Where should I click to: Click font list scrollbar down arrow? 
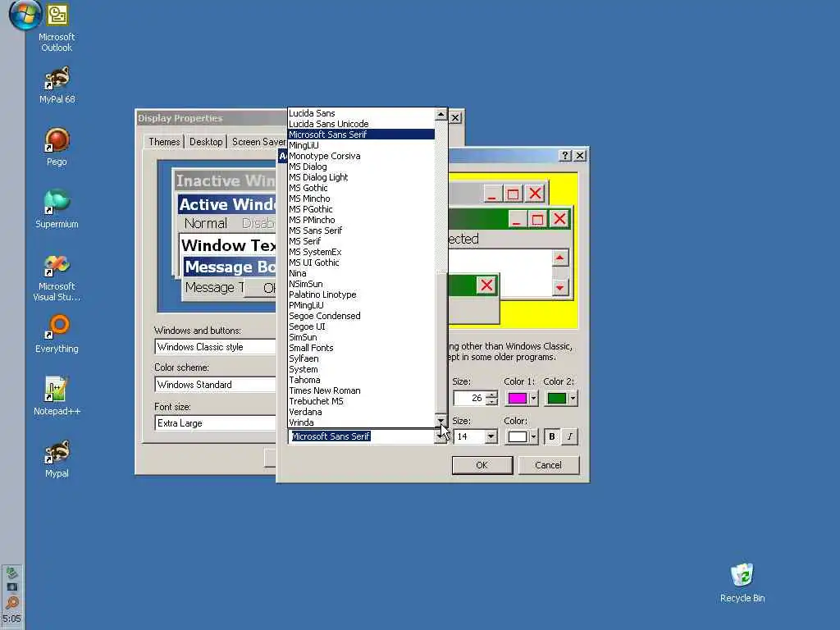(441, 421)
